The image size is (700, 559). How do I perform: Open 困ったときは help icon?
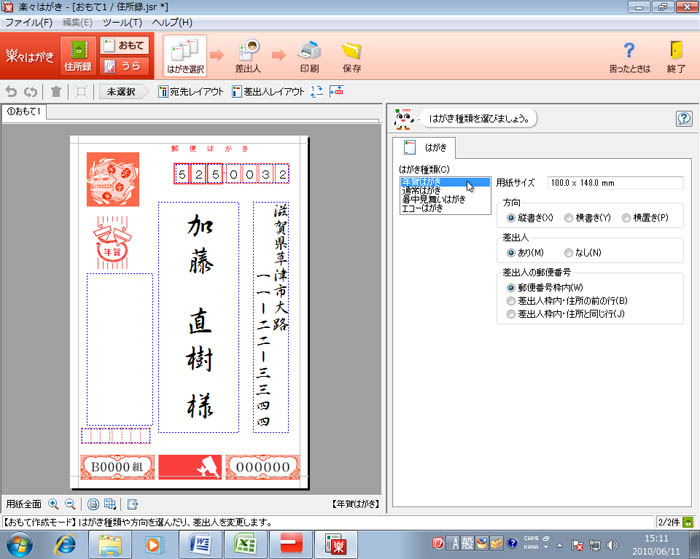tap(628, 56)
